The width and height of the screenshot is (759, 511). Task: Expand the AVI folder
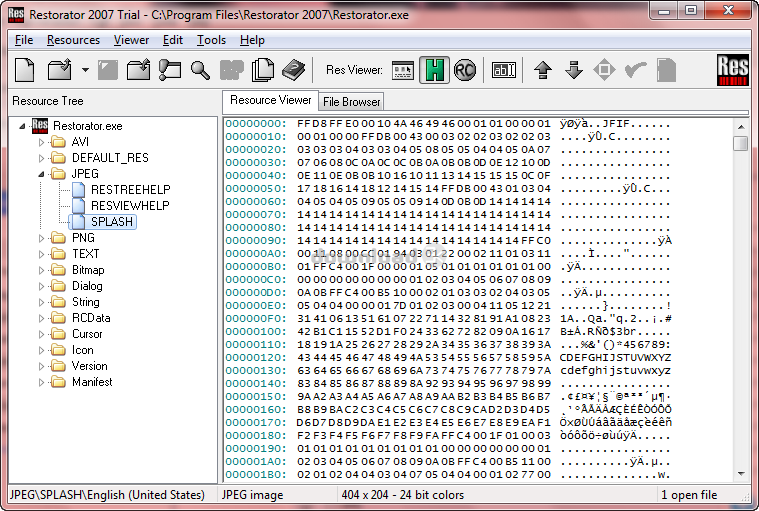tap(41, 142)
